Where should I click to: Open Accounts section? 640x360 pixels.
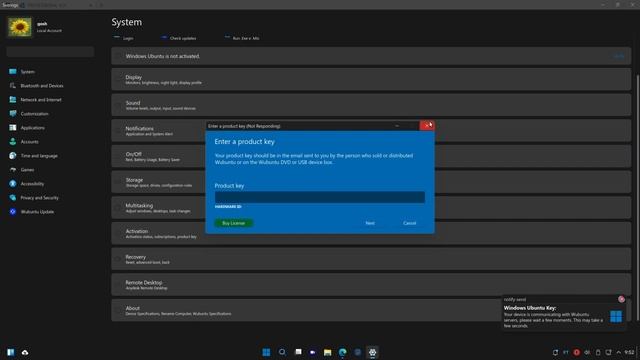click(24, 142)
